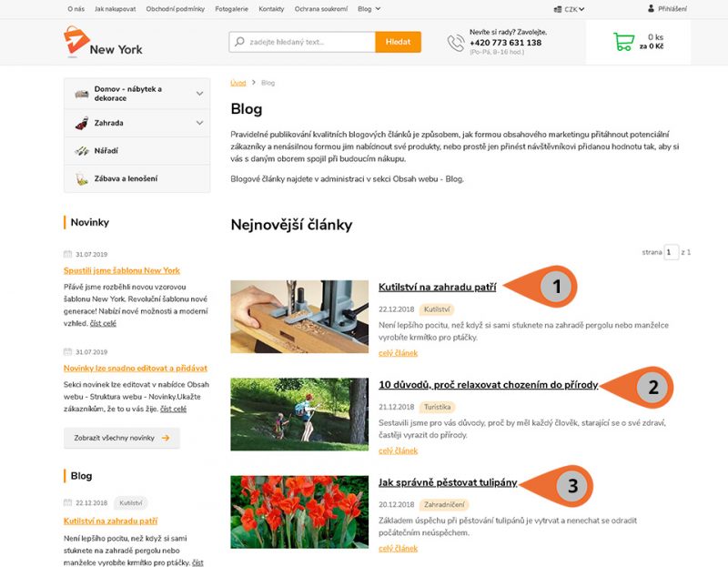Click the page number input field
This screenshot has width=728, height=567.
tap(672, 252)
